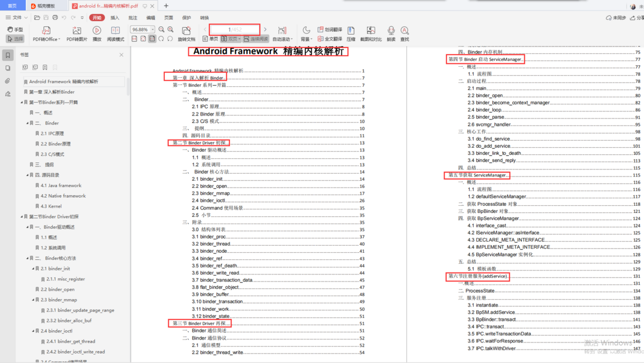Rotate document with 旋转文档

click(x=187, y=33)
